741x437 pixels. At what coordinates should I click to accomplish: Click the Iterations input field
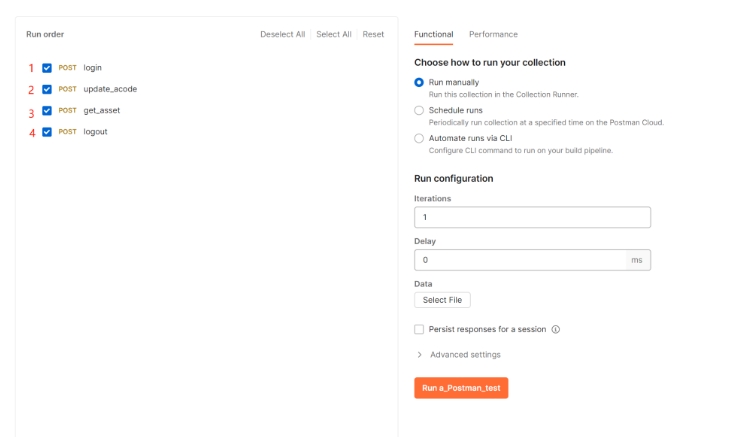[x=532, y=217]
